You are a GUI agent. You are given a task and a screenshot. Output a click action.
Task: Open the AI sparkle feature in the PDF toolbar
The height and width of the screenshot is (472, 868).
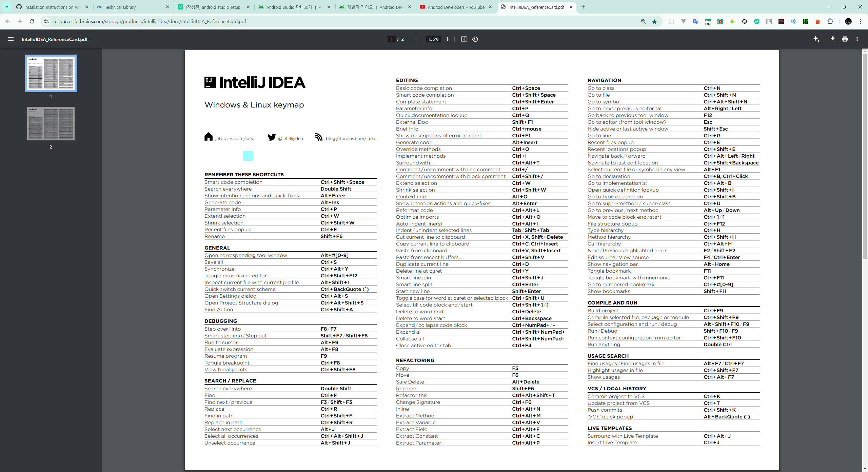coord(816,39)
